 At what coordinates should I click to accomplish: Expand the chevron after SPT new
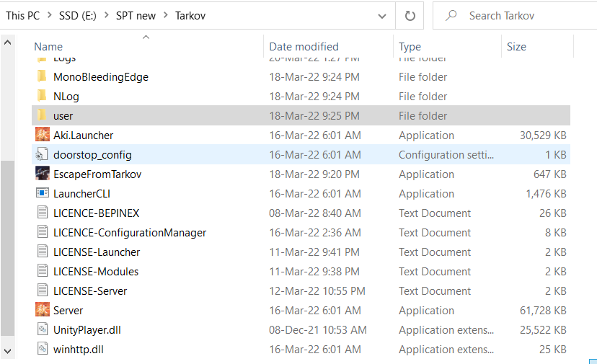click(166, 15)
